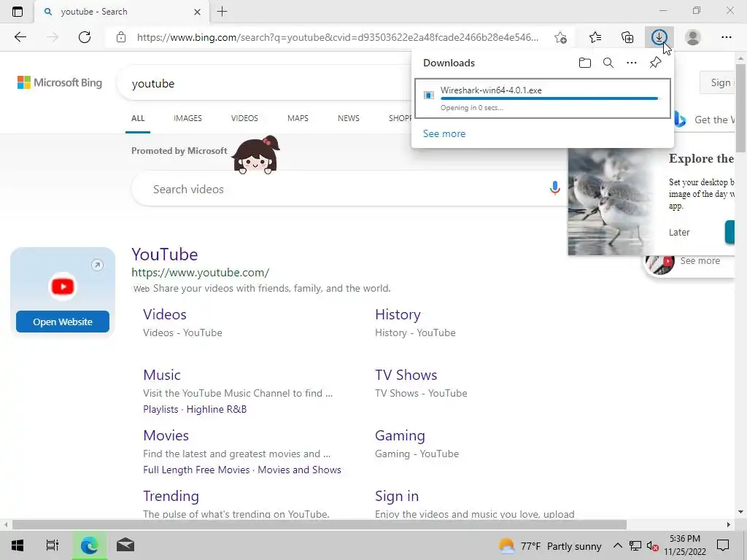Viewport: 747px width, 560px height.
Task: Click the browser address bar
Action: (x=337, y=37)
